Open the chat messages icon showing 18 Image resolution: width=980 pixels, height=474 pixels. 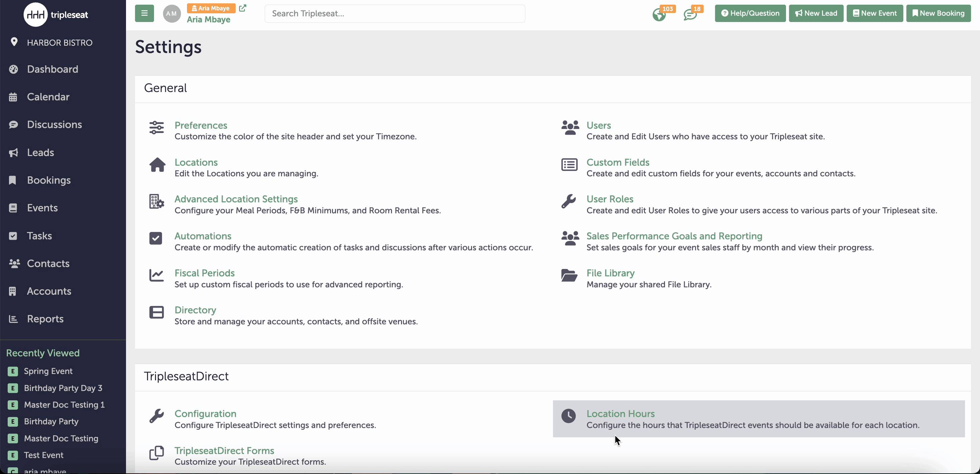pyautogui.click(x=690, y=15)
